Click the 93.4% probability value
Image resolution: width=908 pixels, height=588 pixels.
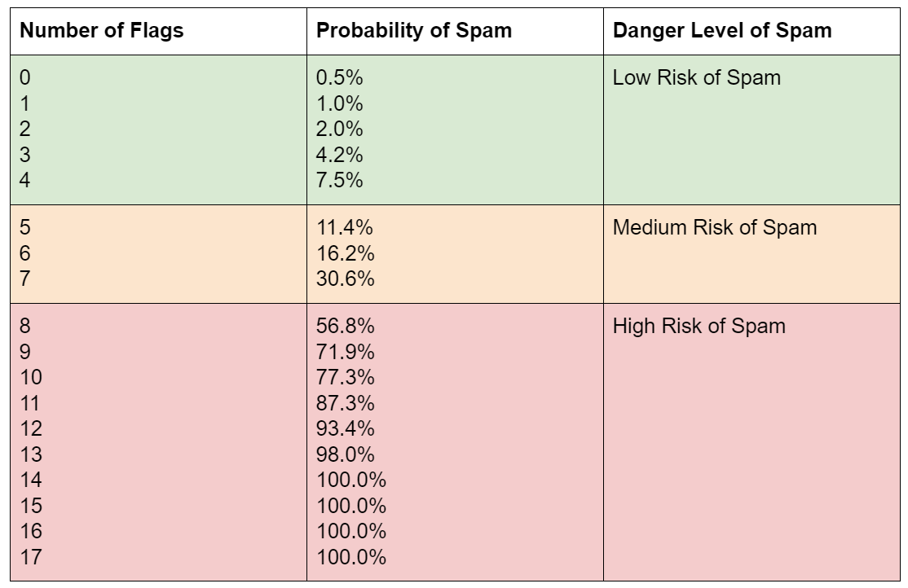pyautogui.click(x=345, y=428)
